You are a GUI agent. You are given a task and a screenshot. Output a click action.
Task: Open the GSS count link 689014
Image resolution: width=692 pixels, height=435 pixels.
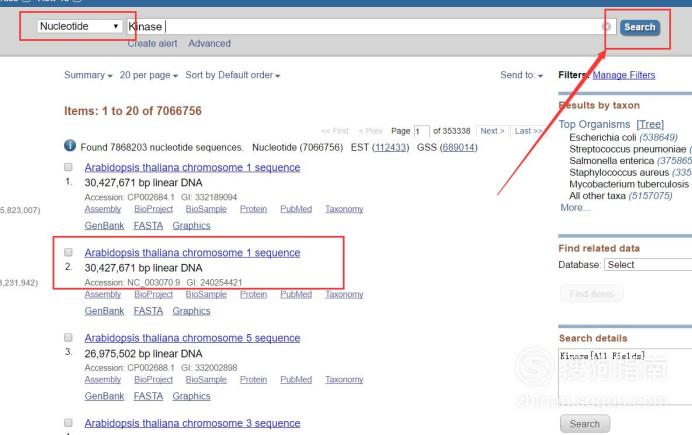click(459, 147)
